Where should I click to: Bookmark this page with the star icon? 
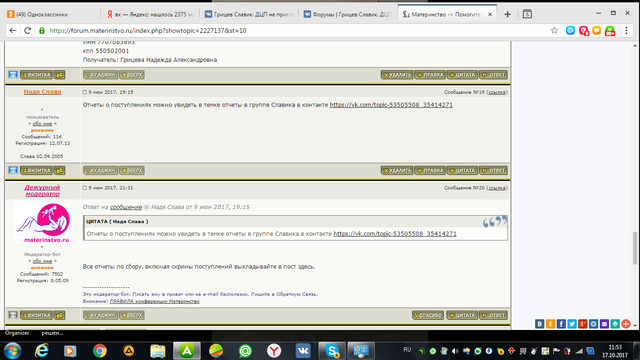coord(554,30)
